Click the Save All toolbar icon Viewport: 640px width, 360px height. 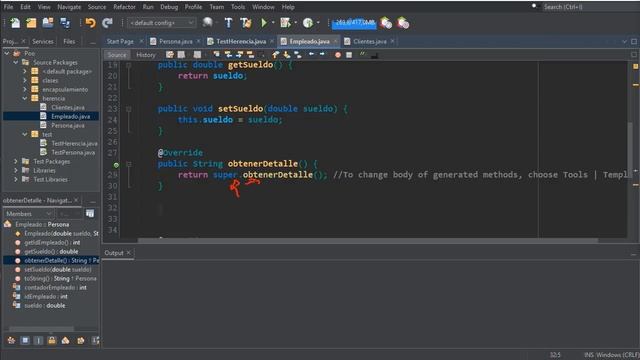click(65, 23)
